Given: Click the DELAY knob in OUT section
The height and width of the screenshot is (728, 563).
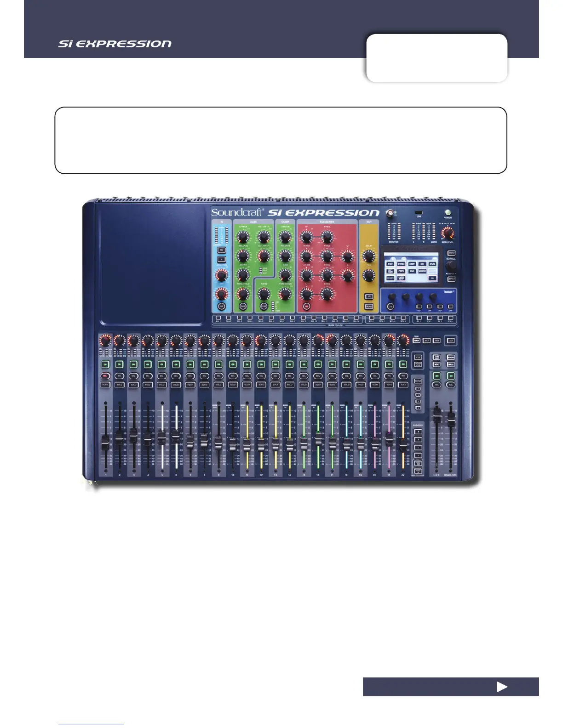Looking at the screenshot, I should (x=369, y=256).
